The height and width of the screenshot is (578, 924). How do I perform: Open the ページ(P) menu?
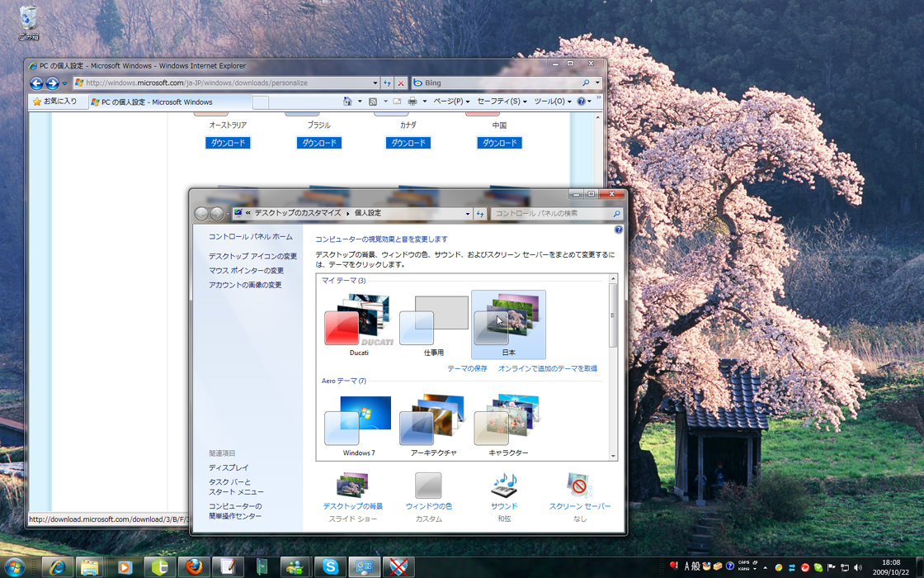click(x=451, y=102)
